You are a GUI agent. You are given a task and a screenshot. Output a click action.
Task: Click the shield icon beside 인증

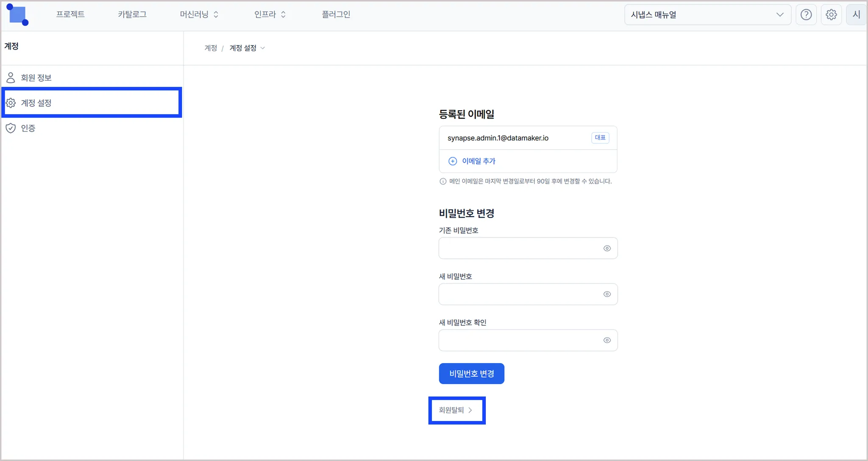[11, 128]
